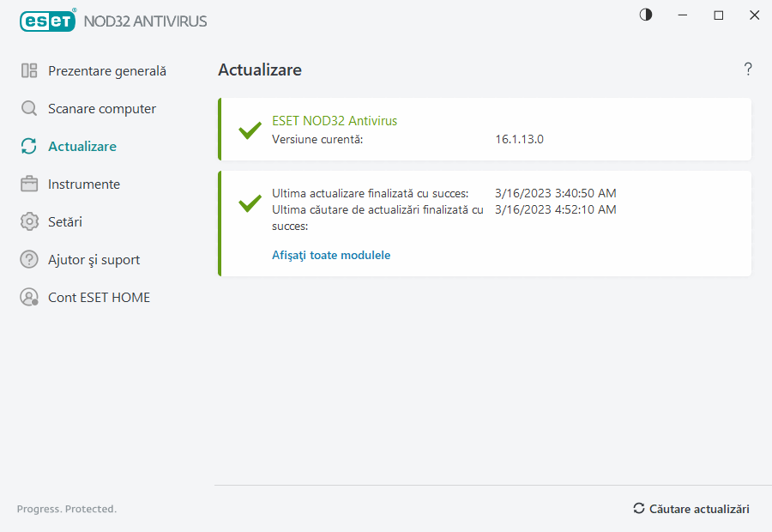Toggle the dark/light contrast theme
772x532 pixels.
[646, 15]
